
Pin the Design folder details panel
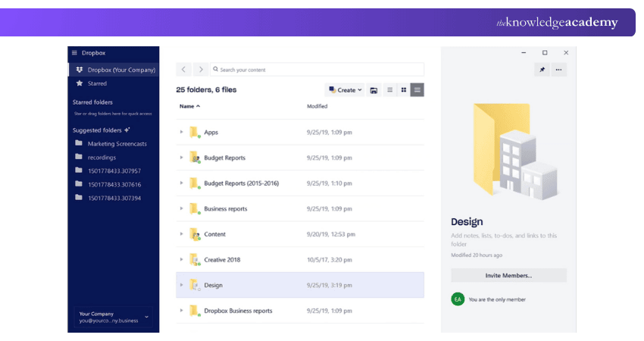pos(542,70)
